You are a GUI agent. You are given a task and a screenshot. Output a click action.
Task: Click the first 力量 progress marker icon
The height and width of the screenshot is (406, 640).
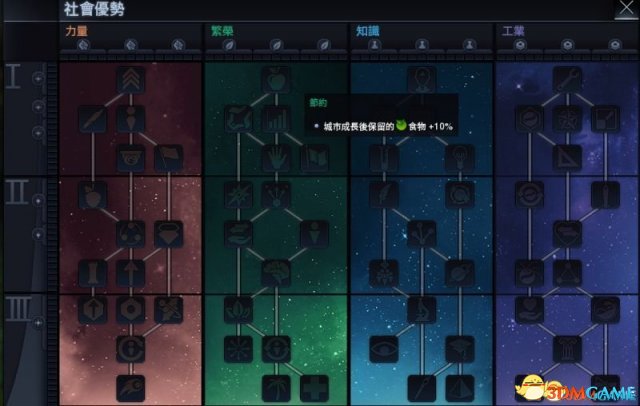click(x=83, y=45)
